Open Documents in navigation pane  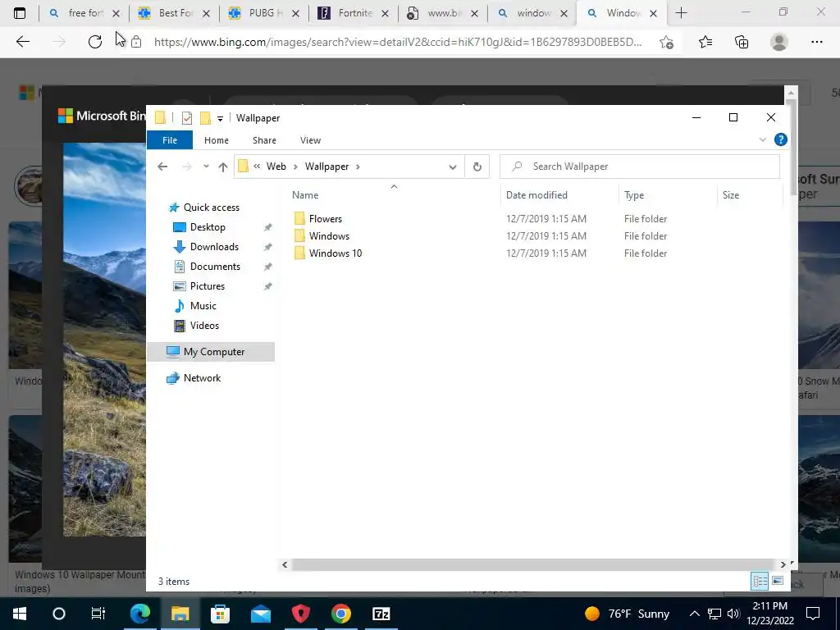215,267
